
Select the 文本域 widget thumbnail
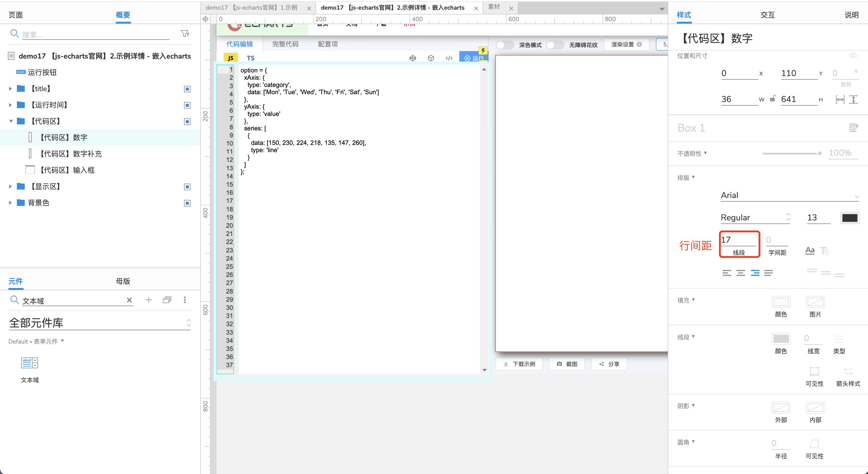pyautogui.click(x=30, y=363)
